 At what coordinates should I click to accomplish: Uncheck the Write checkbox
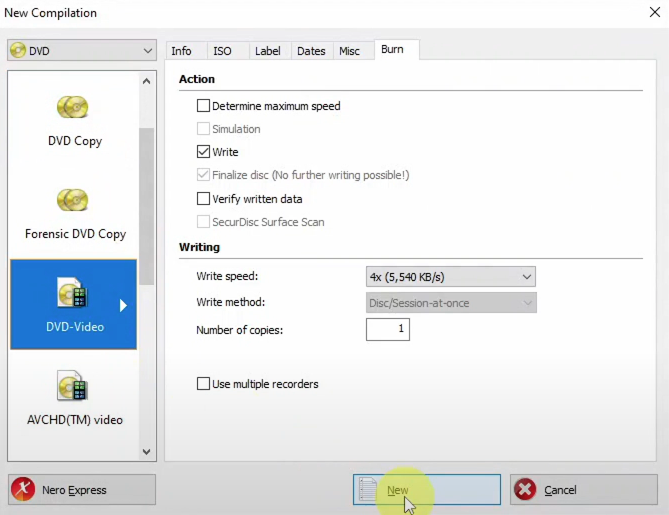pyautogui.click(x=204, y=152)
